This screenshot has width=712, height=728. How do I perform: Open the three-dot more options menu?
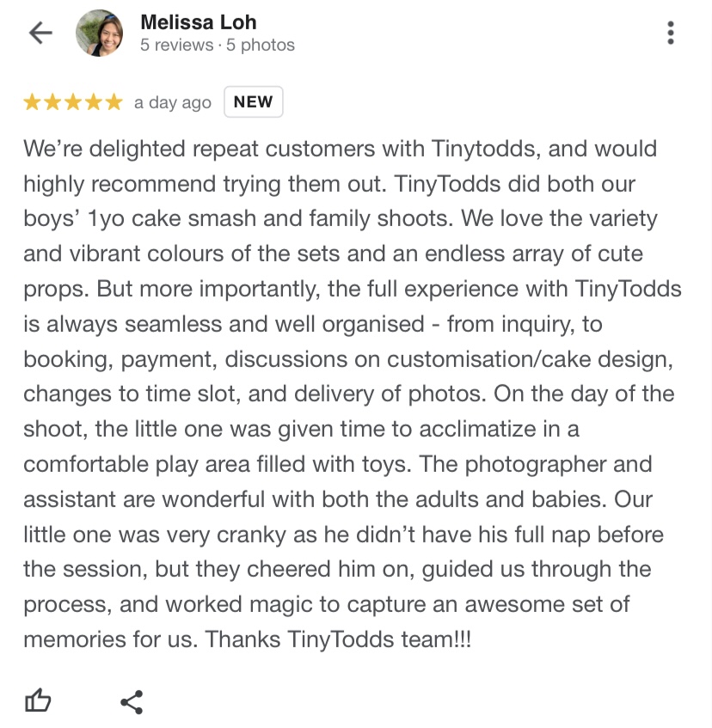670,33
